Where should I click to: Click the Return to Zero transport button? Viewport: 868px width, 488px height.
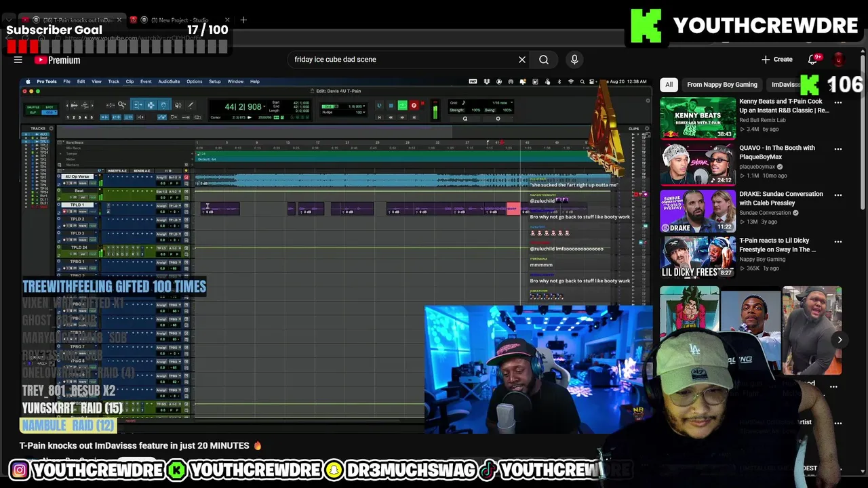pos(379,117)
